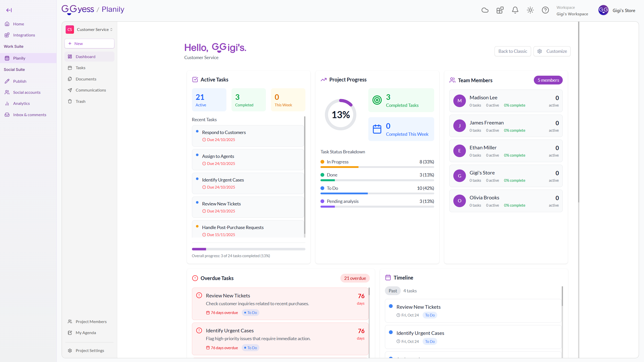The image size is (644, 362).
Task: Click the Trash icon in project sidebar
Action: click(70, 101)
